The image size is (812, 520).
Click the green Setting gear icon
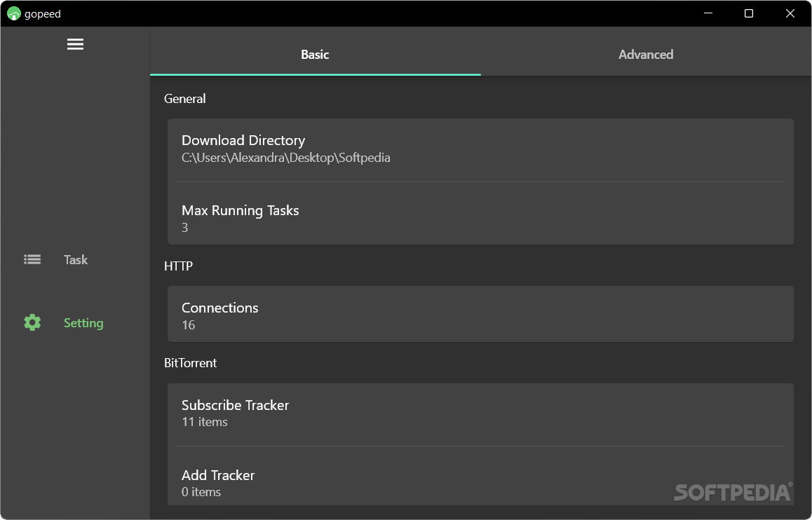[32, 322]
